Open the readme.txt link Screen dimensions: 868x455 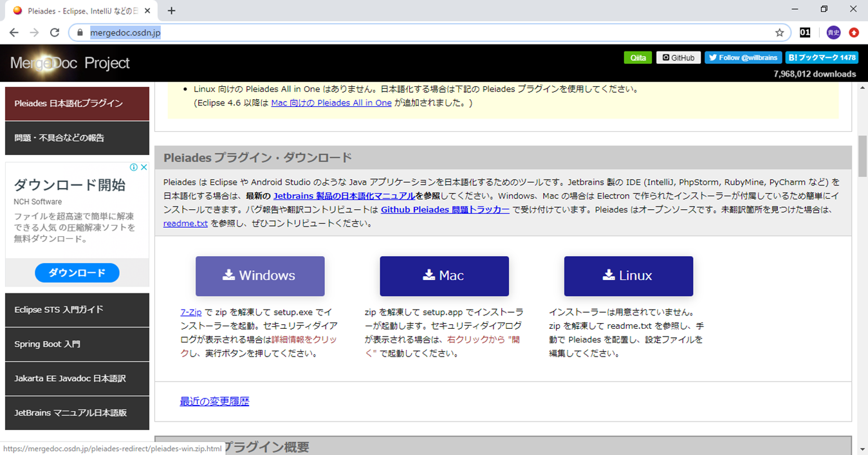[185, 224]
